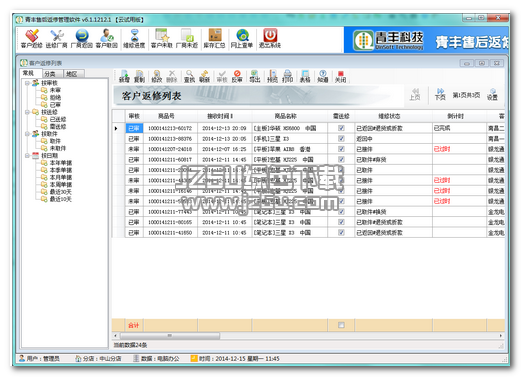This screenshot has width=521, height=377.
Task: Click the horizontal scrollbar thumb under the table
Action: coord(170,336)
